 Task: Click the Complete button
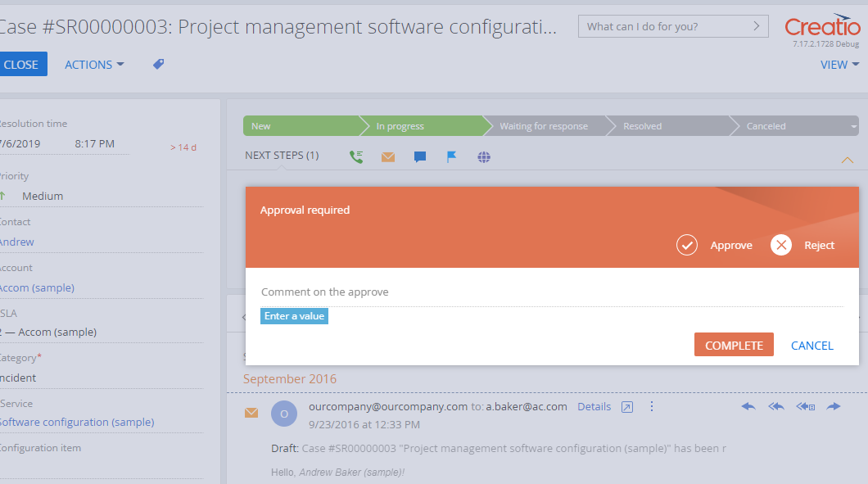click(734, 345)
